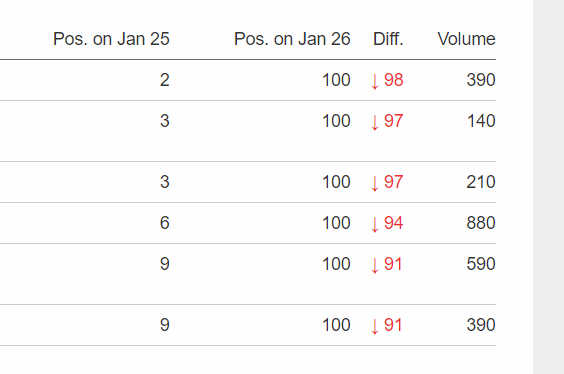Click the Jan 25 position value 6
Image resolution: width=564 pixels, height=374 pixels.
pyautogui.click(x=165, y=223)
